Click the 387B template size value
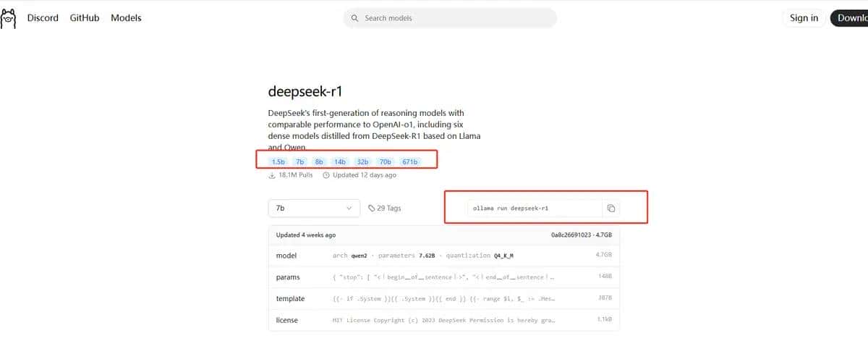This screenshot has width=868, height=354. (605, 299)
